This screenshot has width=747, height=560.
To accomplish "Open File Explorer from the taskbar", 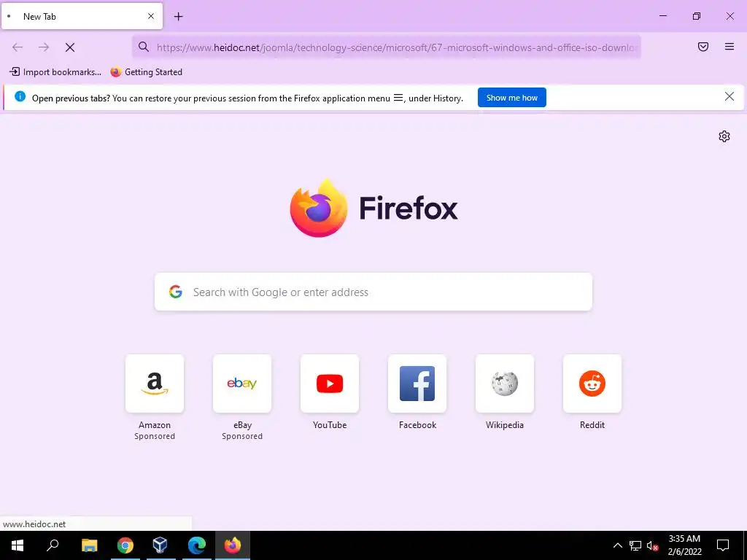I will 89,545.
